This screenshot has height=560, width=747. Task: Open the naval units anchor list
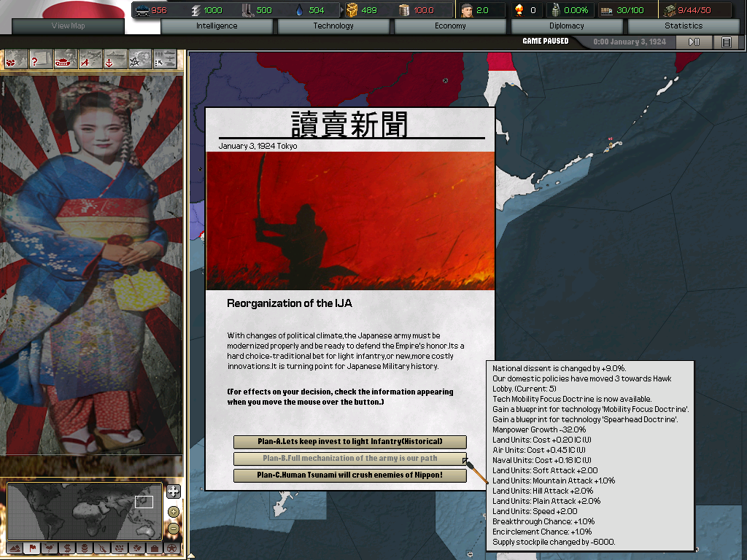[x=115, y=60]
